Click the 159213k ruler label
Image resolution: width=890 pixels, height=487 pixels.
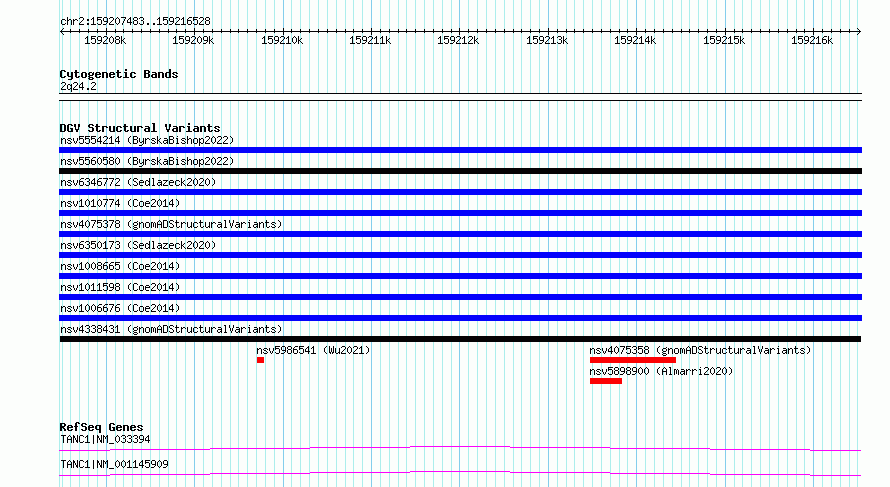547,40
